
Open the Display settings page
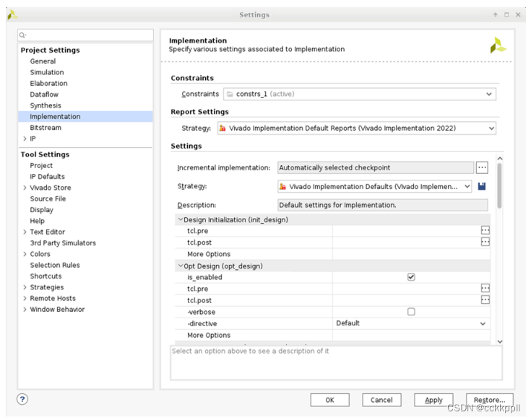[x=42, y=210]
